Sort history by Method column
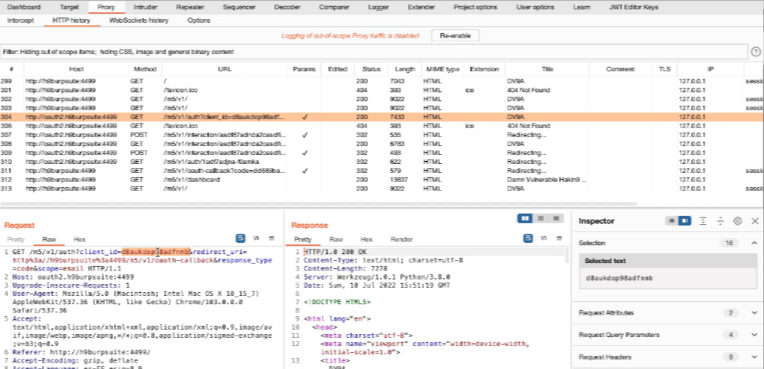The image size is (764, 369). point(145,69)
